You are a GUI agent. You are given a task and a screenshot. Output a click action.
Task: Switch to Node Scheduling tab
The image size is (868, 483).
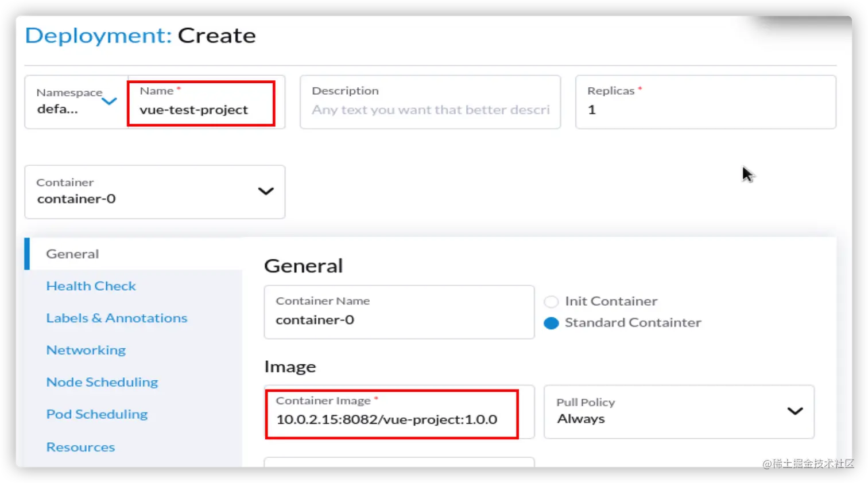[102, 383]
